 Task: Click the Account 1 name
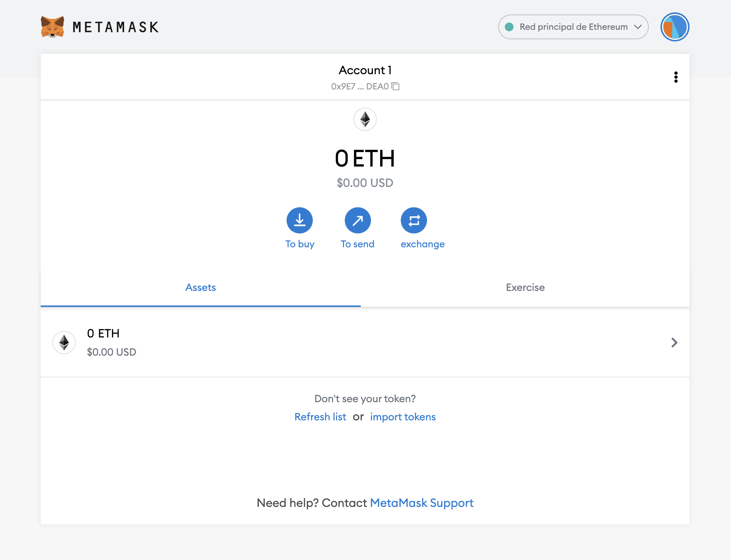[x=365, y=70]
